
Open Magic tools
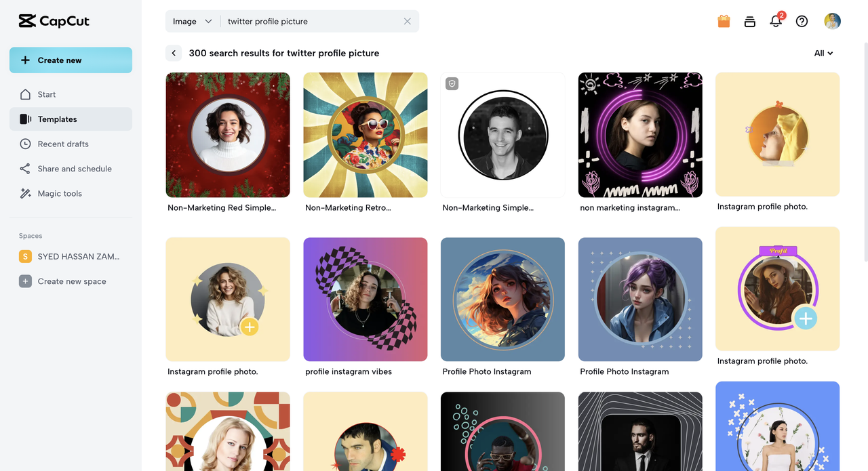[60, 193]
